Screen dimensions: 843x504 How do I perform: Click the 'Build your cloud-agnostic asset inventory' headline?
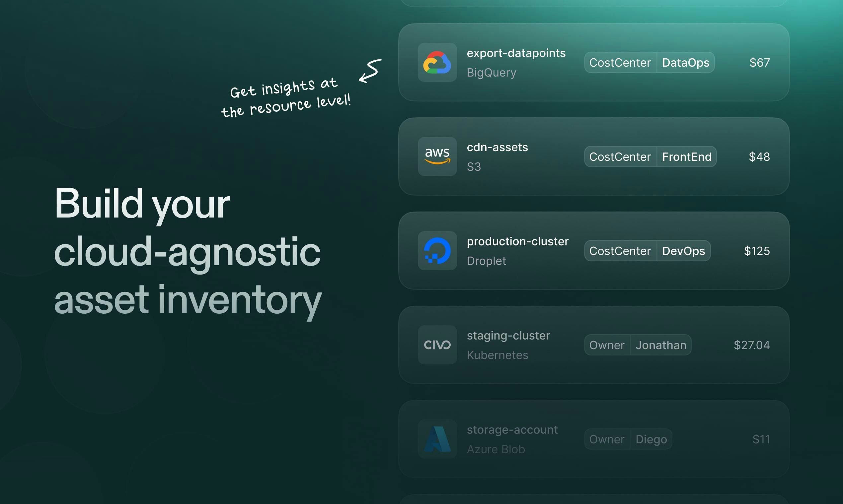tap(188, 252)
